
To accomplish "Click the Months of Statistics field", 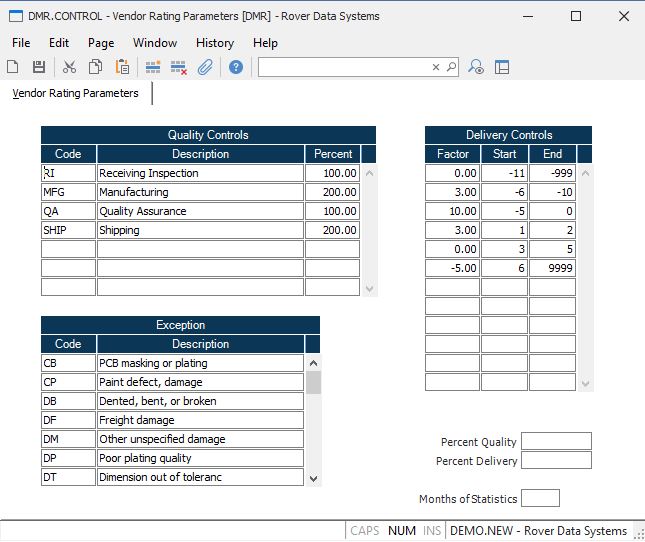I will [540, 498].
